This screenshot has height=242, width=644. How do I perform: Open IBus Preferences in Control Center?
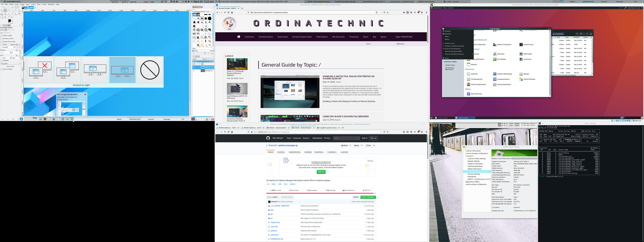point(474,94)
